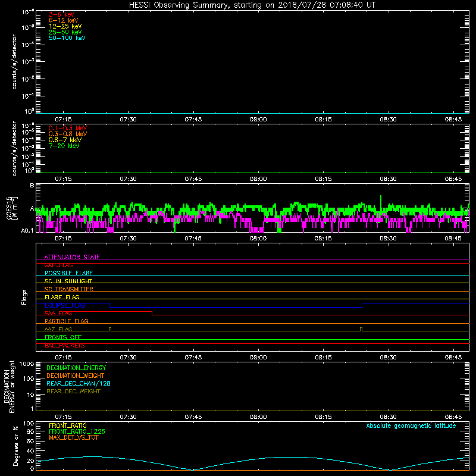Select the ATTENUATOR_STATE flag label
The width and height of the screenshot is (476, 476).
tap(72, 257)
